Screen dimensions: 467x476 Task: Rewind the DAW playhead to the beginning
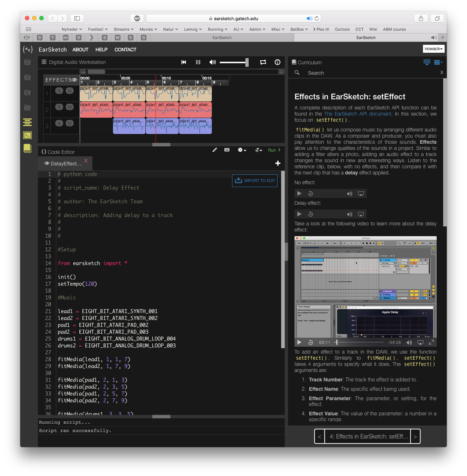(184, 62)
